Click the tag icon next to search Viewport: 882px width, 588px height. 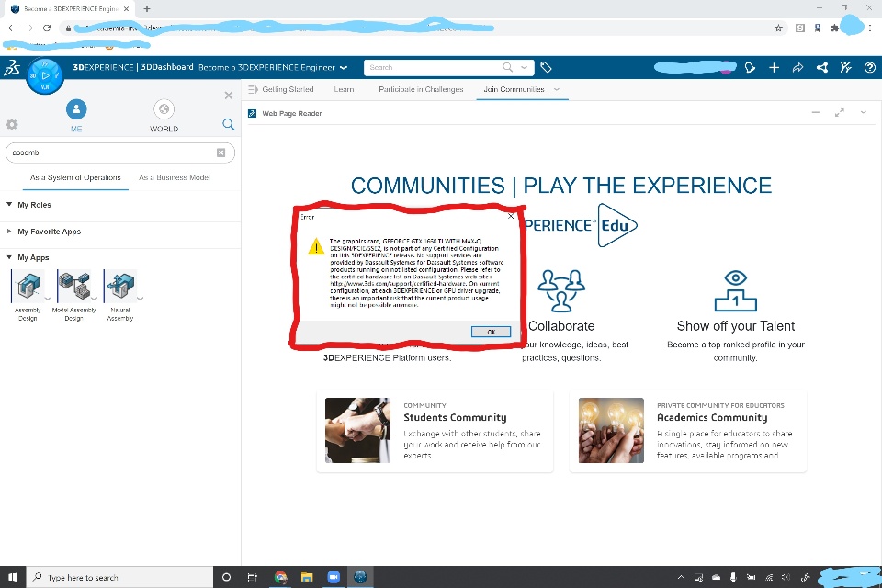pos(546,67)
